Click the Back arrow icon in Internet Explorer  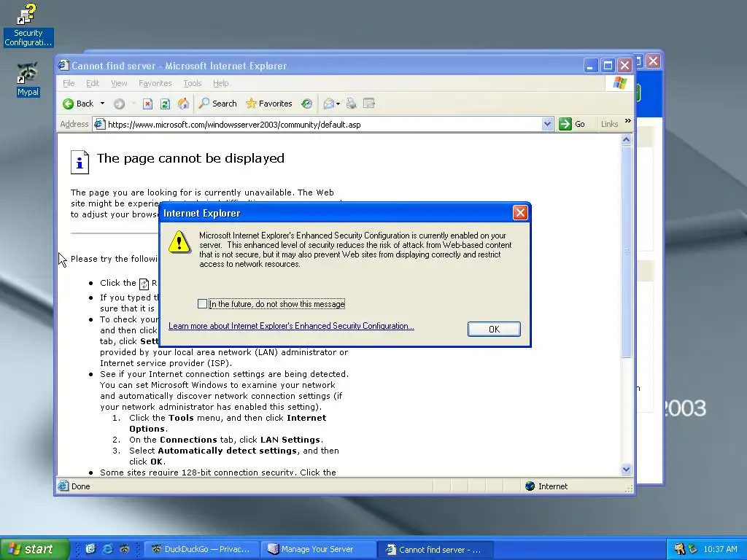click(68, 104)
